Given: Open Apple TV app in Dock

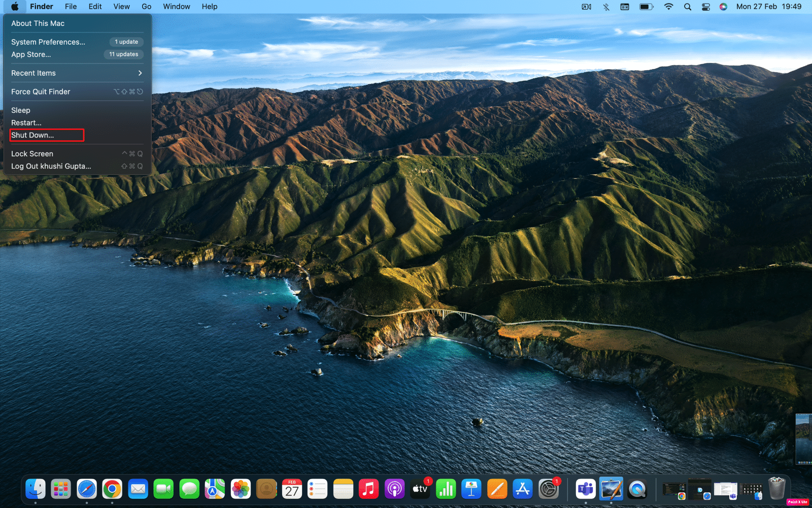Looking at the screenshot, I should pos(420,489).
